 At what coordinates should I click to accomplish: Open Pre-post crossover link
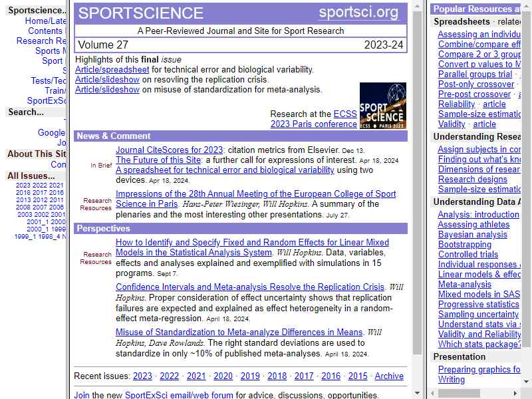474,94
